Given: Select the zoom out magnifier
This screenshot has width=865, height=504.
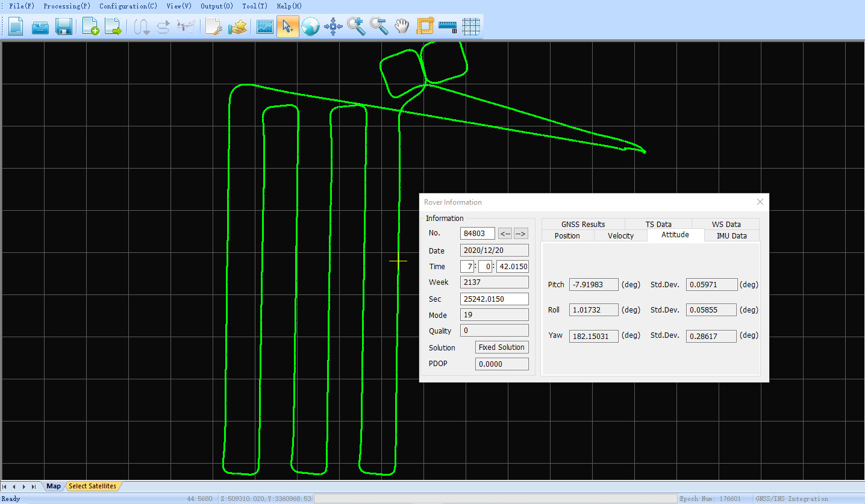Looking at the screenshot, I should click(x=379, y=26).
